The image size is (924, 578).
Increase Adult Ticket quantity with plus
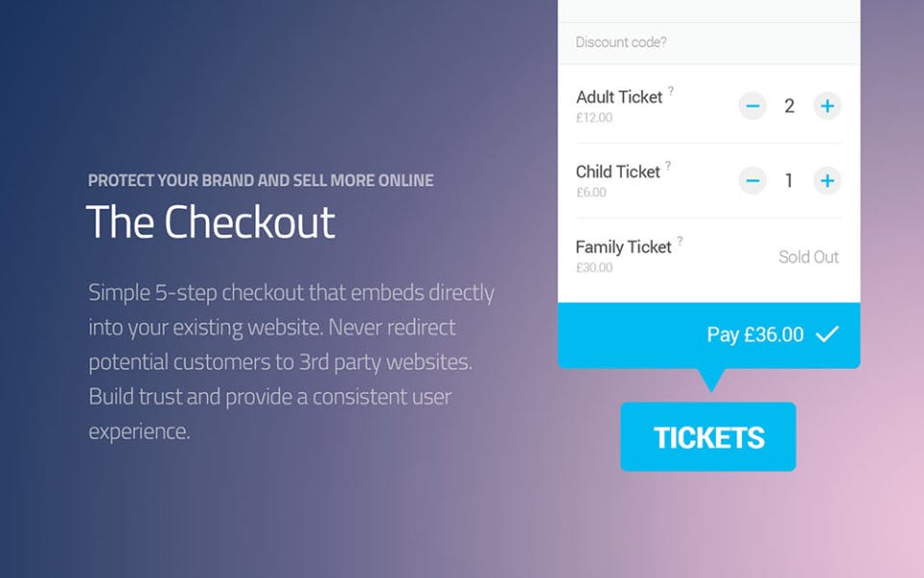pyautogui.click(x=827, y=106)
